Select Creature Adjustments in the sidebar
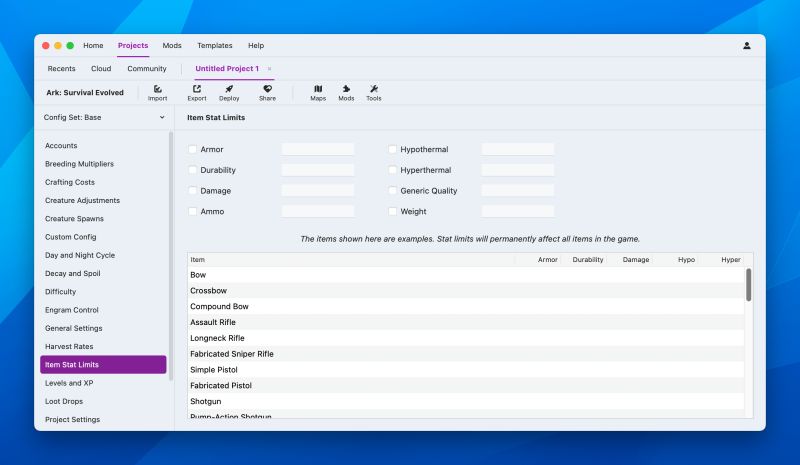800x465 pixels. 103,201
